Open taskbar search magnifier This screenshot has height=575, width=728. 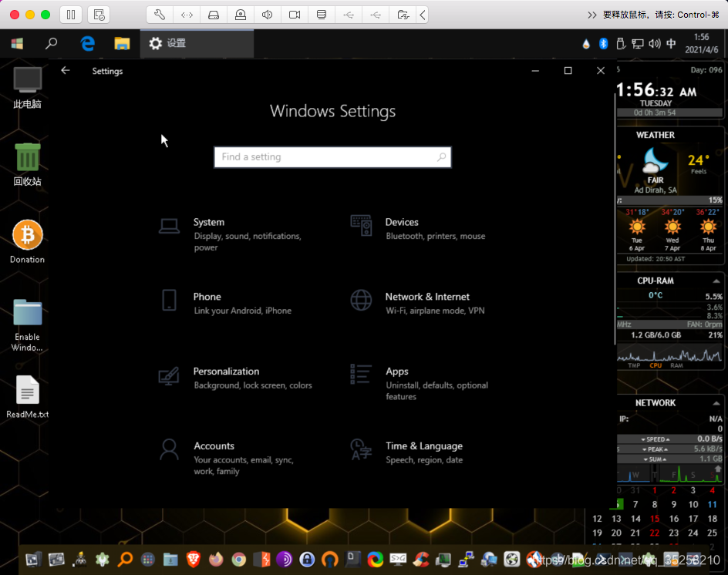(51, 44)
